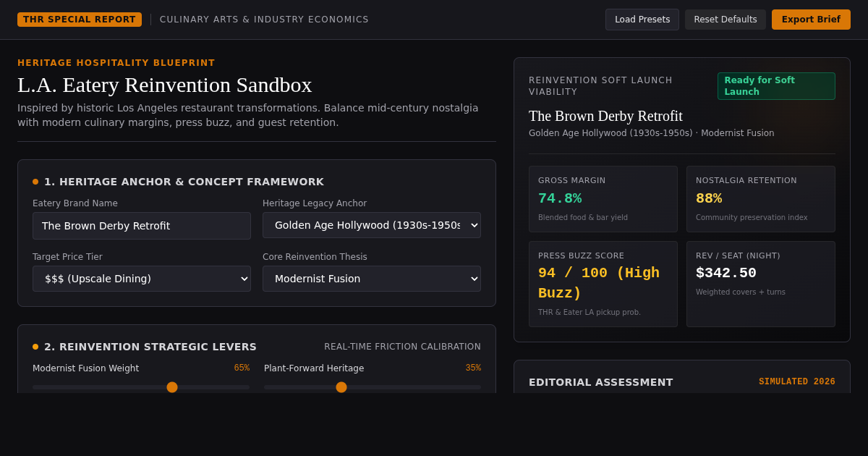Viewport: 868px width, 456px height.
Task: Expand the Core Reinvention Thesis dropdown
Action: [372, 279]
